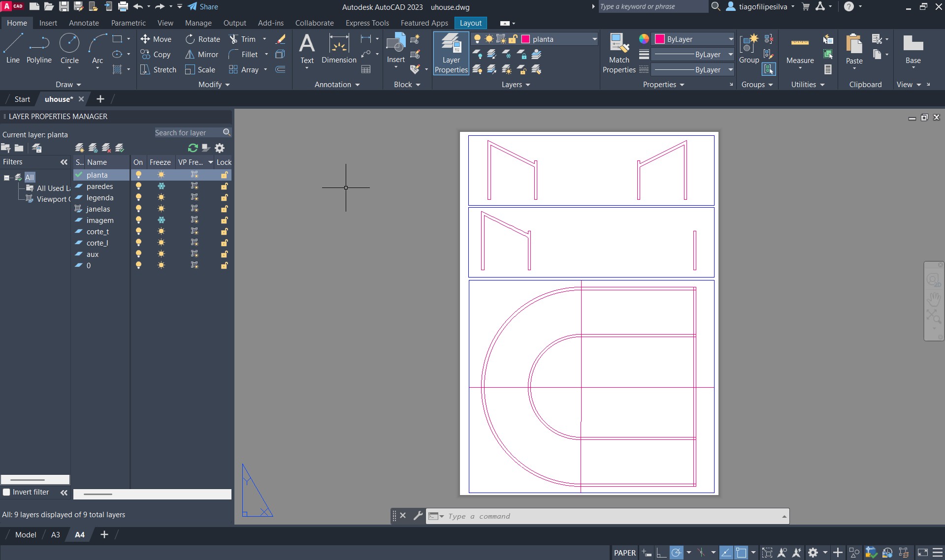This screenshot has height=560, width=945.
Task: Thaw the imagem layer
Action: coord(161,220)
